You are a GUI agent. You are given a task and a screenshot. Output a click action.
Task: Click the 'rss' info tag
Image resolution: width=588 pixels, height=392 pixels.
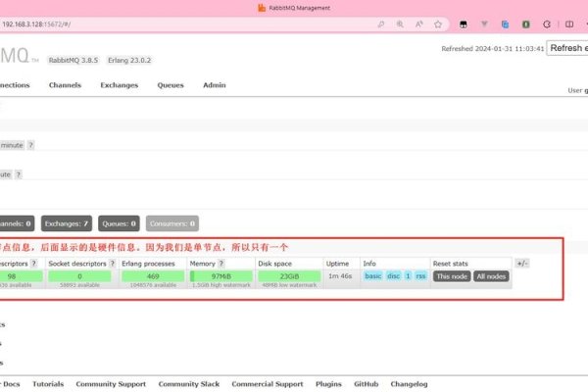(x=420, y=276)
